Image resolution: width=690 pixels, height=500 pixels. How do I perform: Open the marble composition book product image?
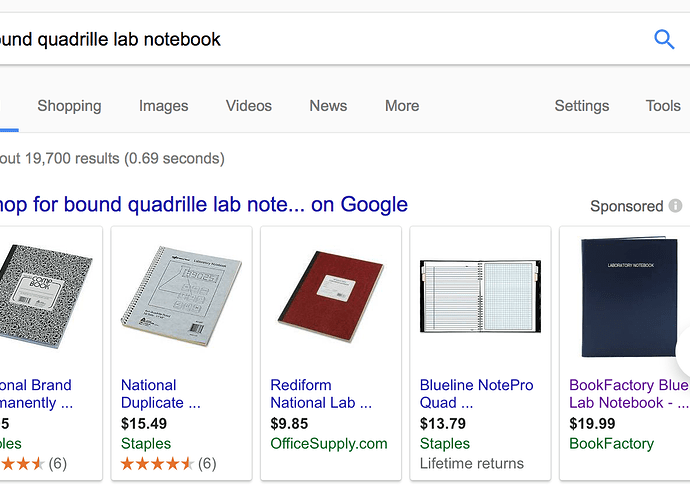(x=46, y=296)
